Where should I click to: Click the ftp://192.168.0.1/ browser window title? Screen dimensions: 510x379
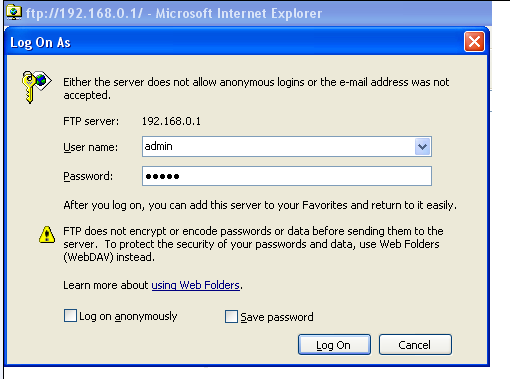[x=174, y=14]
